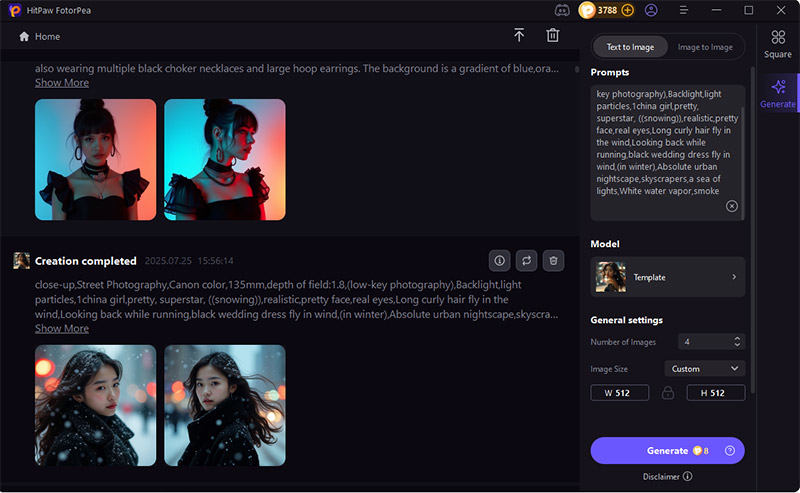The image size is (800, 493).
Task: Toggle the aspect ratio lock icon
Action: (667, 392)
